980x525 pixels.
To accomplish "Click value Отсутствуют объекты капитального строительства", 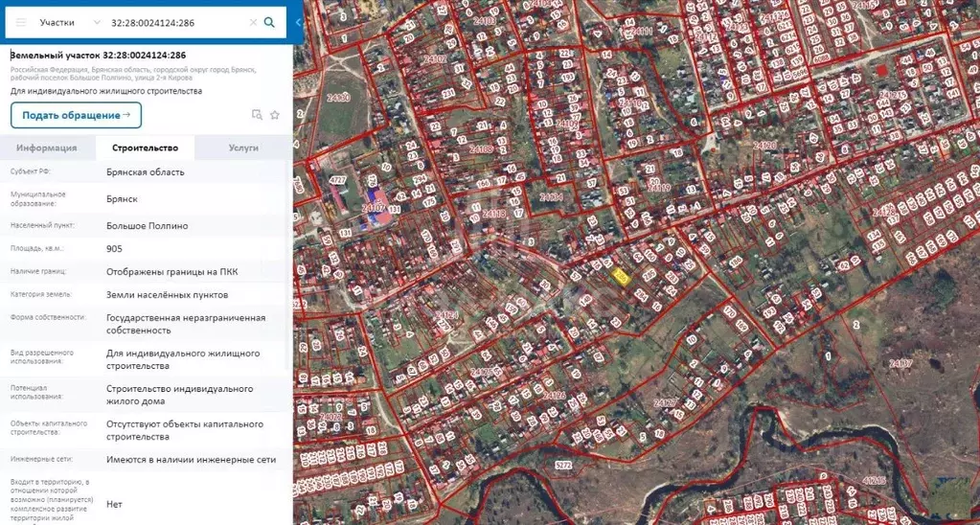I will [184, 430].
